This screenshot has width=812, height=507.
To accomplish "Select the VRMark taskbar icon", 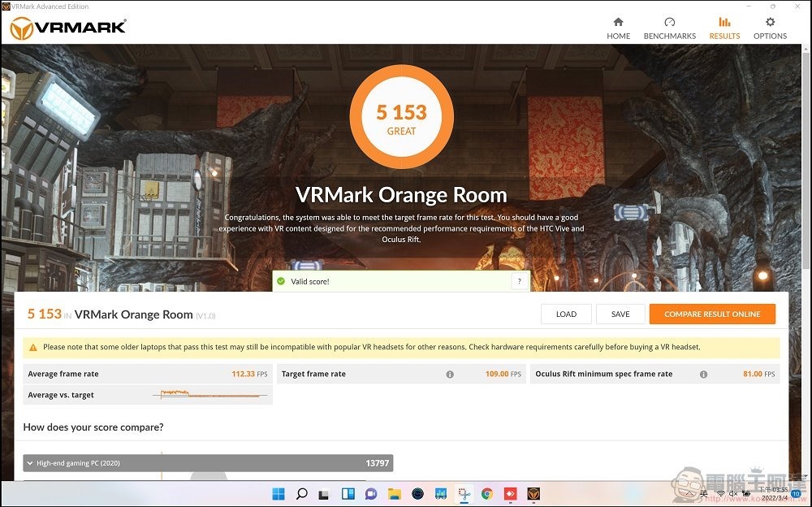I will pyautogui.click(x=534, y=493).
